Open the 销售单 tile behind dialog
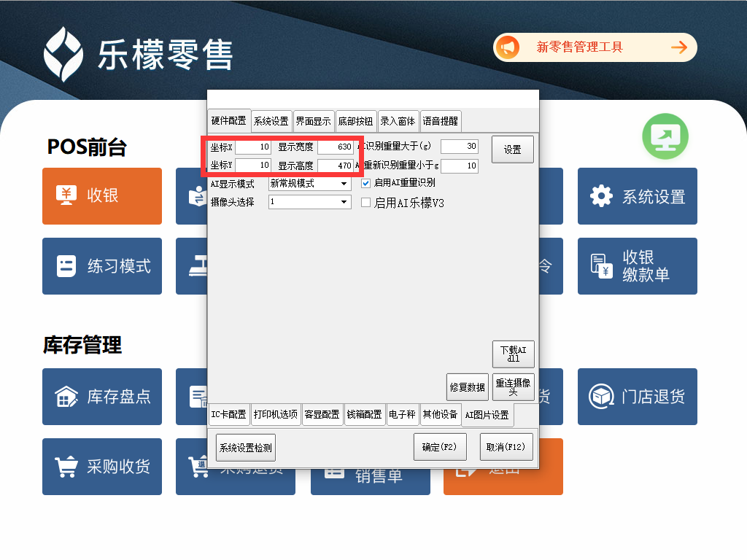Viewport: 747px width, 560px height. [371, 482]
